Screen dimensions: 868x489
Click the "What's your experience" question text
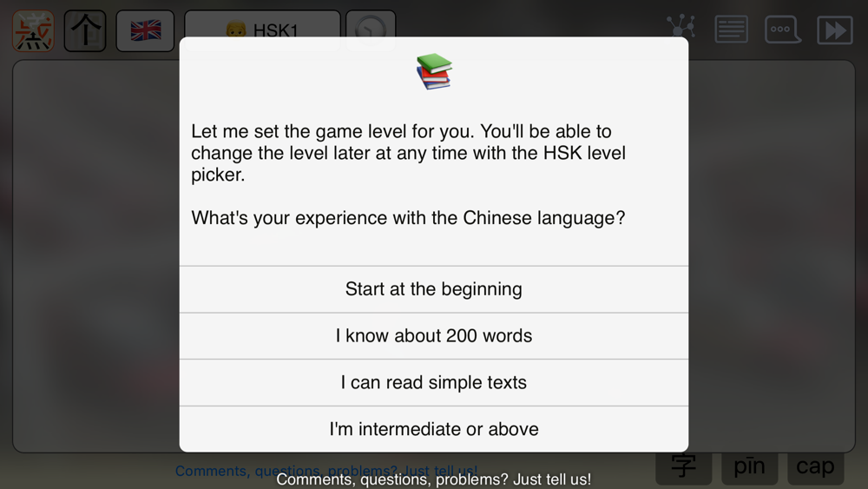[408, 218]
